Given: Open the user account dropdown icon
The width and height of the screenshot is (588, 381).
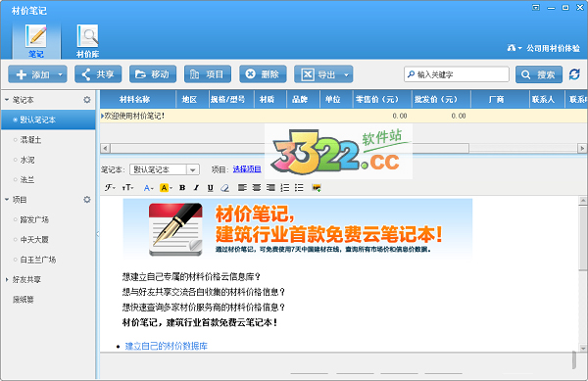Looking at the screenshot, I should [514, 48].
